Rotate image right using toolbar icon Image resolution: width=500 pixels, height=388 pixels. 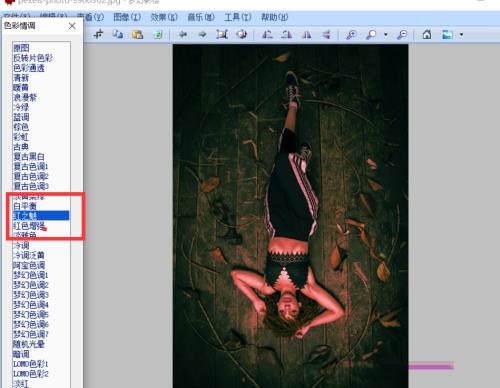tap(286, 34)
